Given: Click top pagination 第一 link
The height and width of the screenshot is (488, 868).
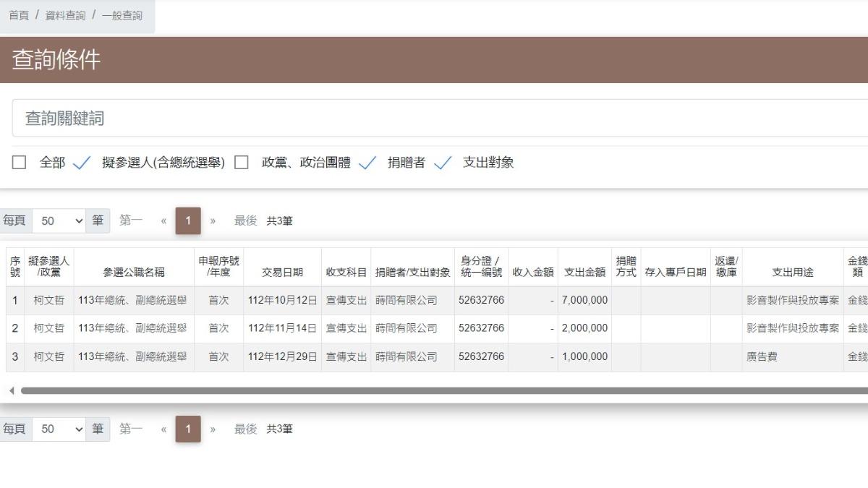Looking at the screenshot, I should 131,221.
